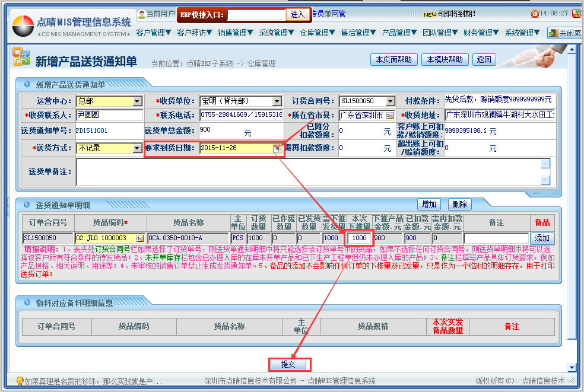Viewport: 584px width, 392px height.
Task: Open the 销售管理 menu
Action: pyautogui.click(x=236, y=33)
